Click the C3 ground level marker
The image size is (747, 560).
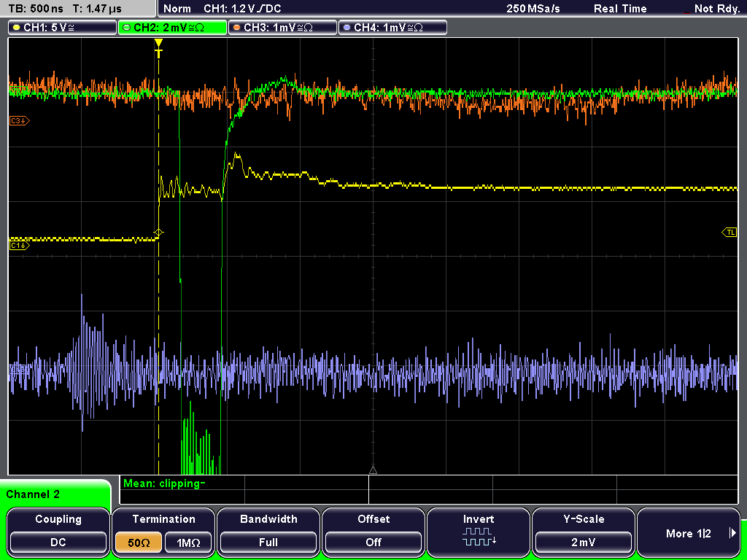click(x=20, y=121)
